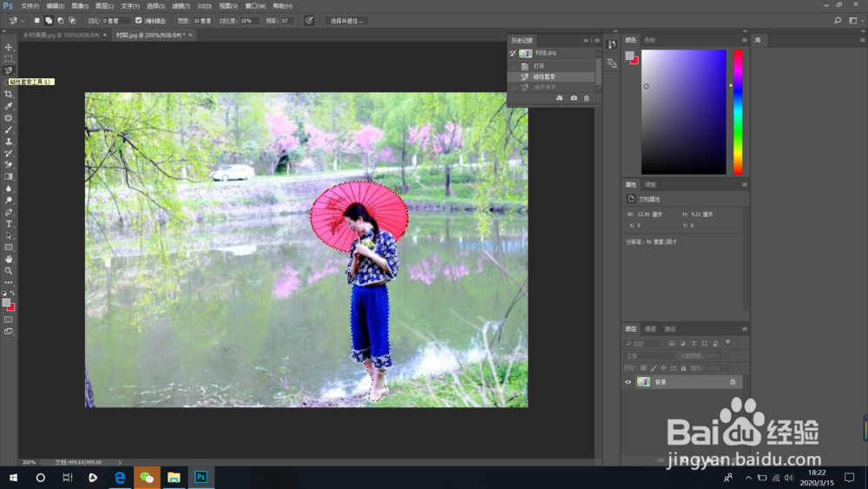Image resolution: width=868 pixels, height=489 pixels.
Task: Set history brush source on 打开 state
Action: point(513,66)
